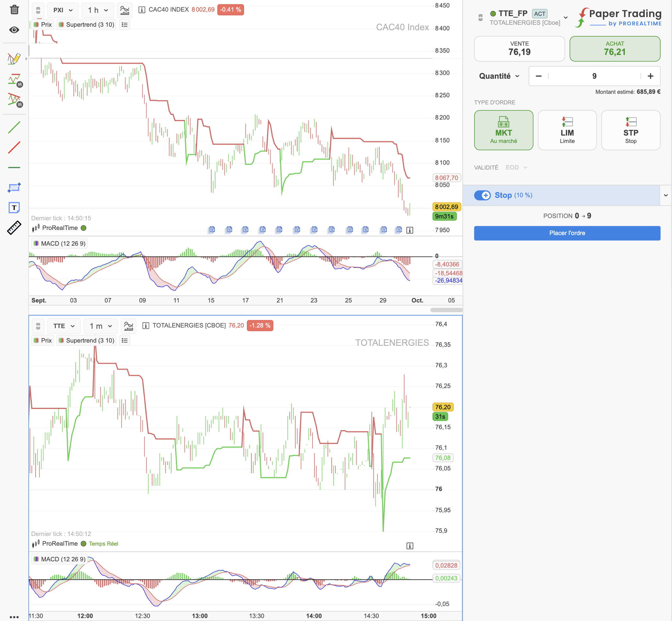The width and height of the screenshot is (672, 621).
Task: Click link icon on TTE chart toolbar
Action: pos(38,326)
